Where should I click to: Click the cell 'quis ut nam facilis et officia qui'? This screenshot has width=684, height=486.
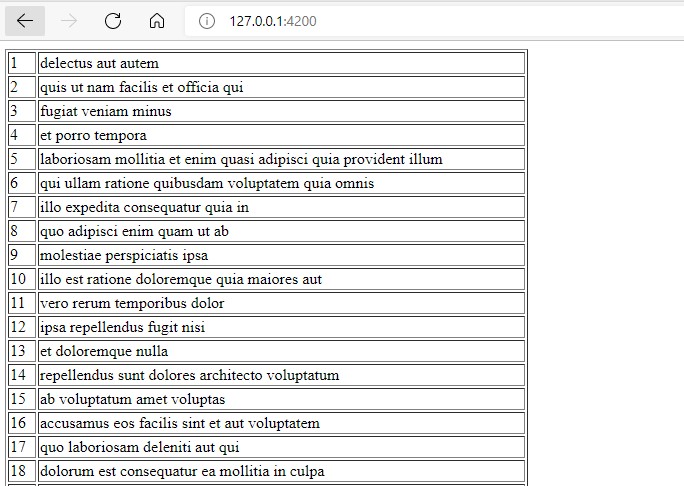click(x=141, y=87)
